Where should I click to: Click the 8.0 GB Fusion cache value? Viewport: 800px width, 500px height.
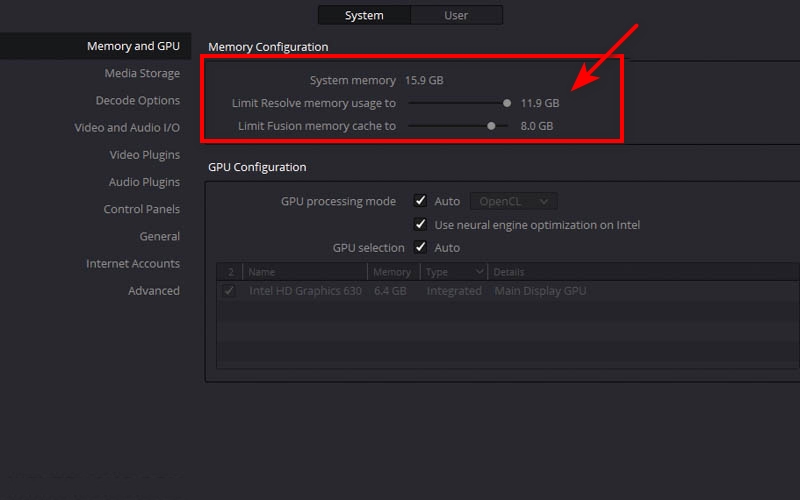click(x=537, y=126)
